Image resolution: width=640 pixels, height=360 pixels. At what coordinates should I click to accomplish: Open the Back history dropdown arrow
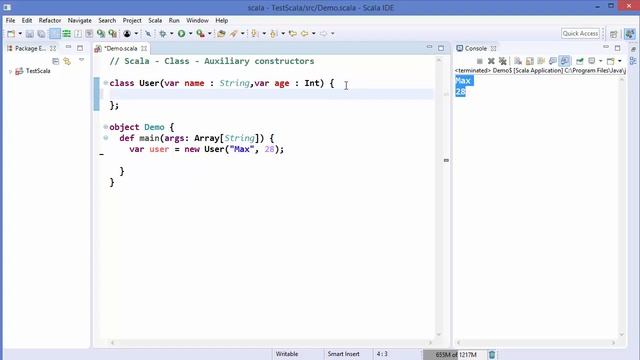coord(313,34)
